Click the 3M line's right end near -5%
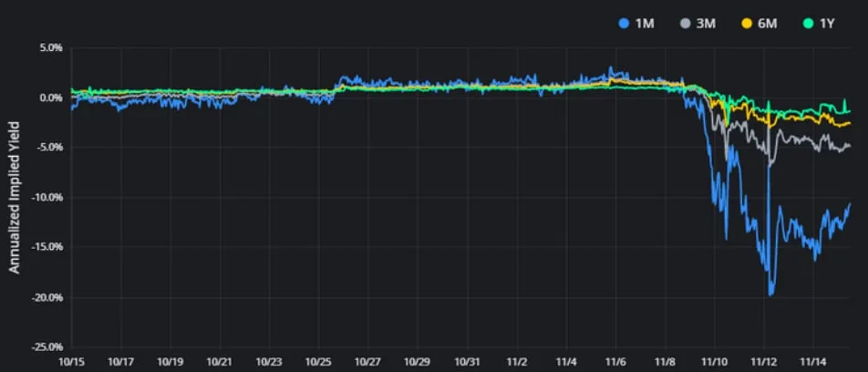The image size is (868, 372). click(849, 147)
